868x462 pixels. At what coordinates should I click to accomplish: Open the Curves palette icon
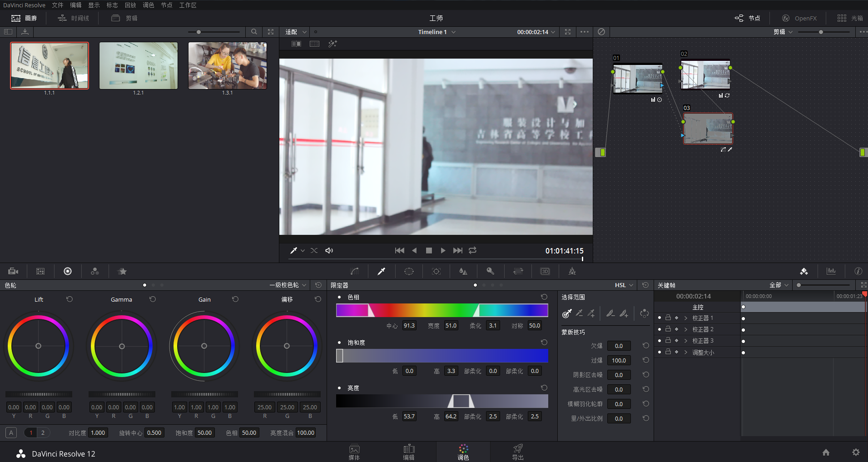click(355, 271)
